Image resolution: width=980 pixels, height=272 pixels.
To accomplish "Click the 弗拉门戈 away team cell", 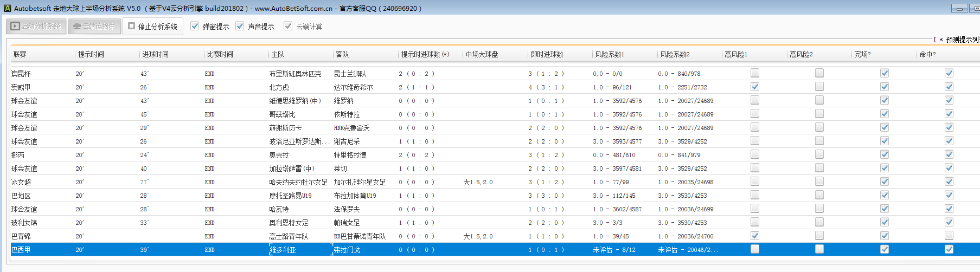I will (x=347, y=250).
